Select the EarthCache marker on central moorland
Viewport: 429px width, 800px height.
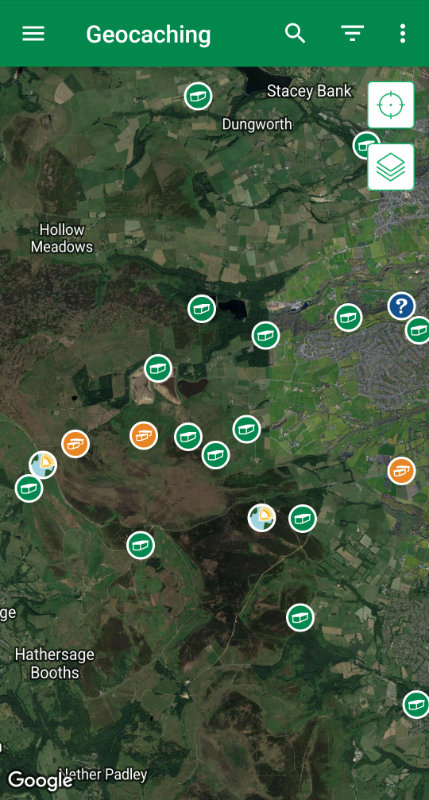262,518
